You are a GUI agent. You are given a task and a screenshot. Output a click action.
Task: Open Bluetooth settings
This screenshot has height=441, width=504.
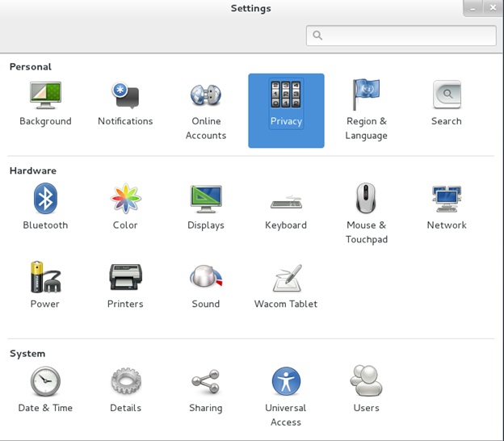click(45, 199)
